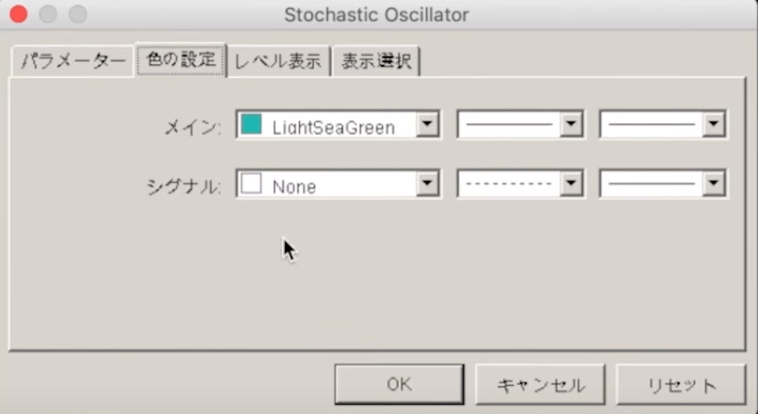The width and height of the screenshot is (758, 414).
Task: Click the メイン label
Action: (x=192, y=128)
